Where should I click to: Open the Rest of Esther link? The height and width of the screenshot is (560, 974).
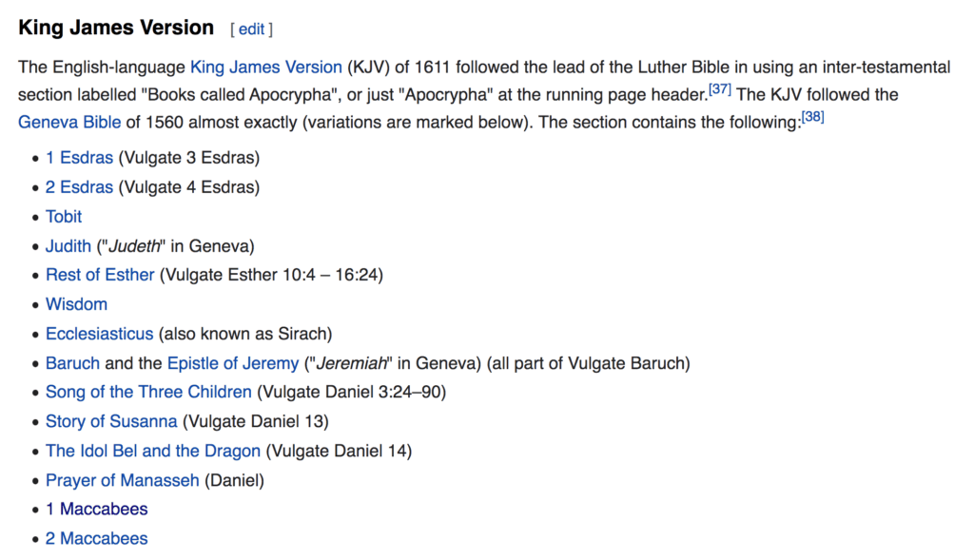click(x=100, y=275)
